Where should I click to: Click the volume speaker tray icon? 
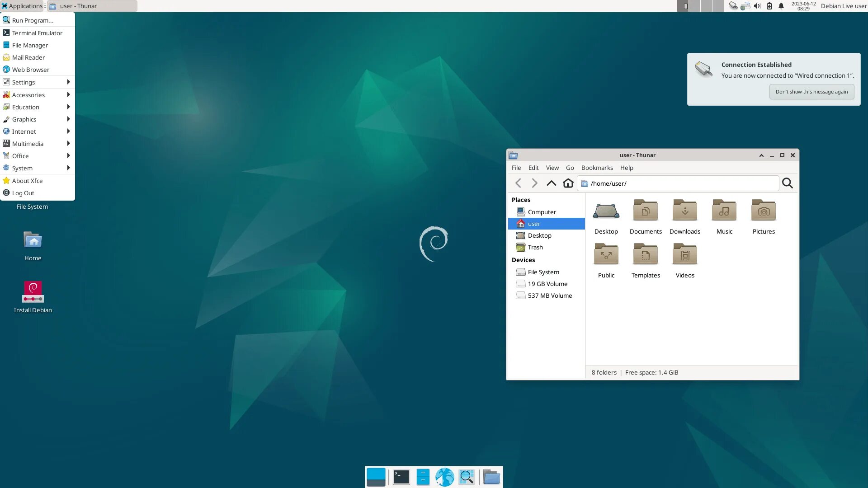[x=757, y=6]
